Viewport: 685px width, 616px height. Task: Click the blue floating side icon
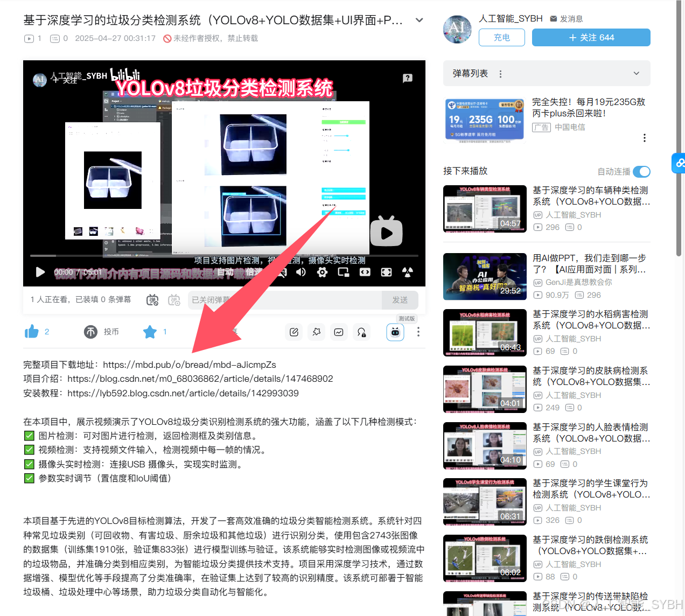click(679, 163)
